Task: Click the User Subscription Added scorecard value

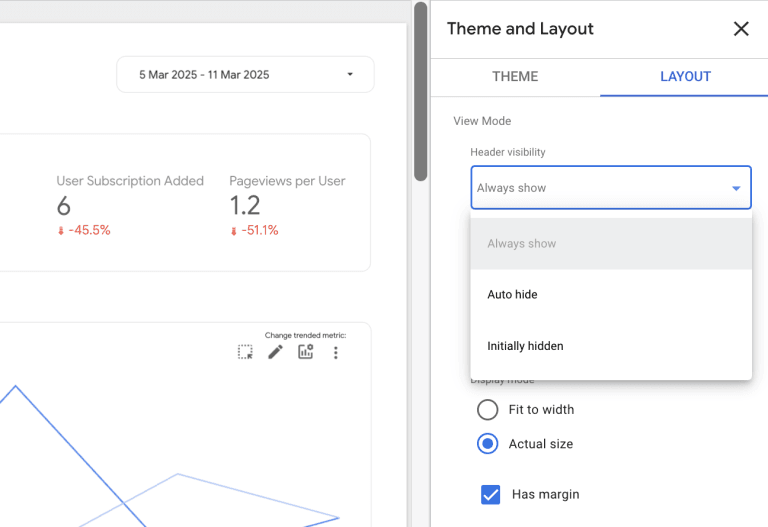Action: pos(64,206)
